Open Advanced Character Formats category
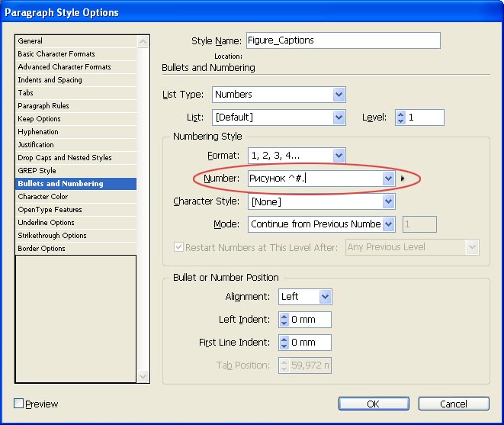Viewport: 504px width, 425px height. click(x=75, y=67)
